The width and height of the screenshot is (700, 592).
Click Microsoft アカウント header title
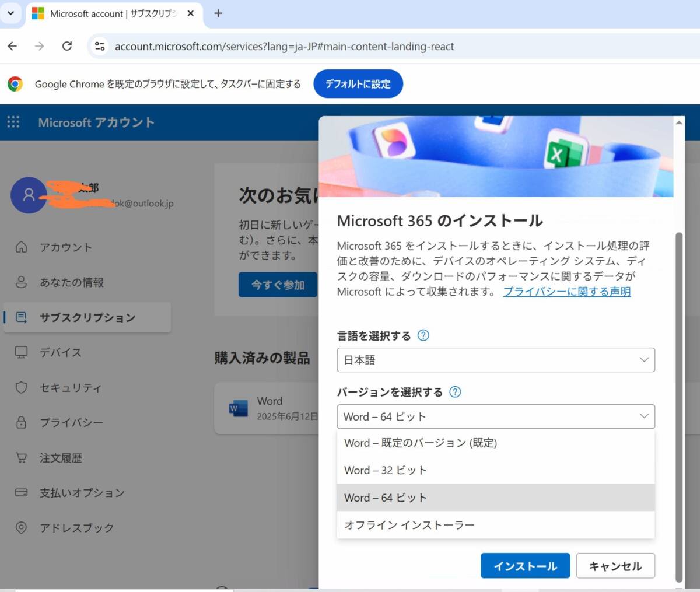click(96, 122)
